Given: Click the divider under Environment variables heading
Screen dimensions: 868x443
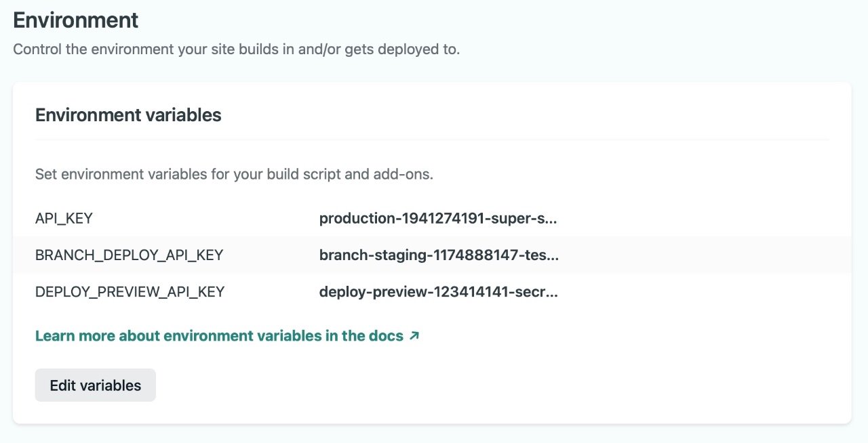Looking at the screenshot, I should (x=434, y=139).
